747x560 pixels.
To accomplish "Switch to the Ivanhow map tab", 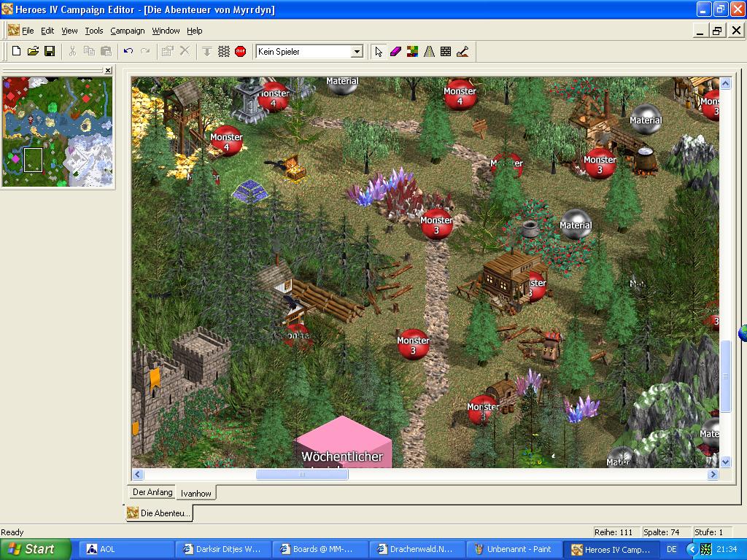I will [196, 494].
